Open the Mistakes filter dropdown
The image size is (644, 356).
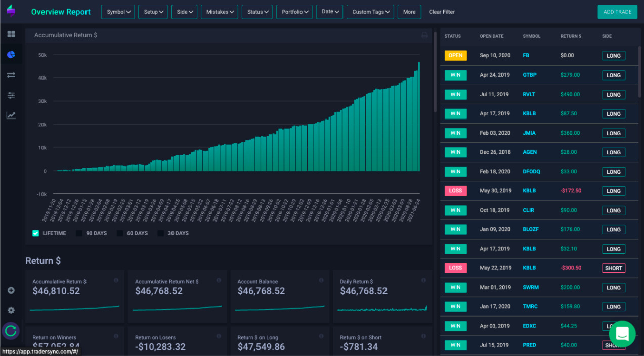pos(220,12)
